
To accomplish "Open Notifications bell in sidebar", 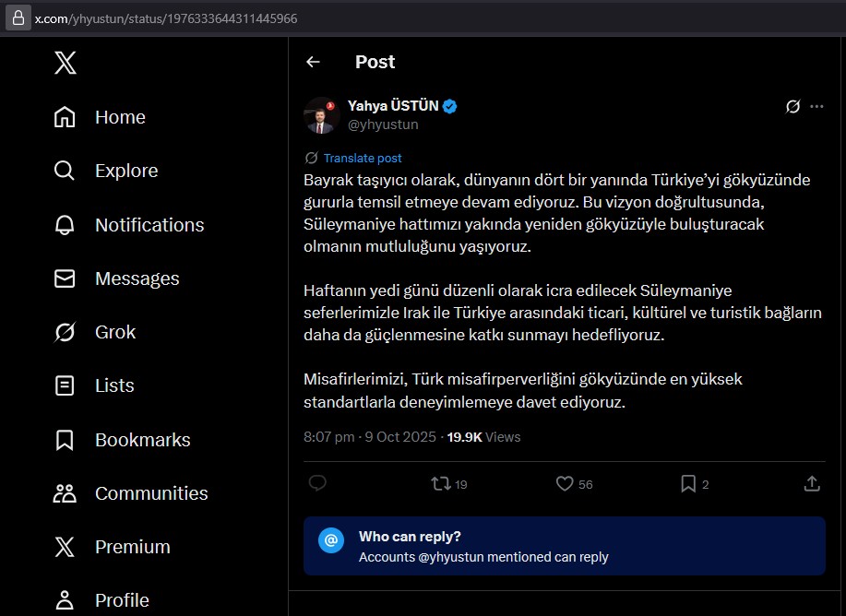I will (149, 225).
